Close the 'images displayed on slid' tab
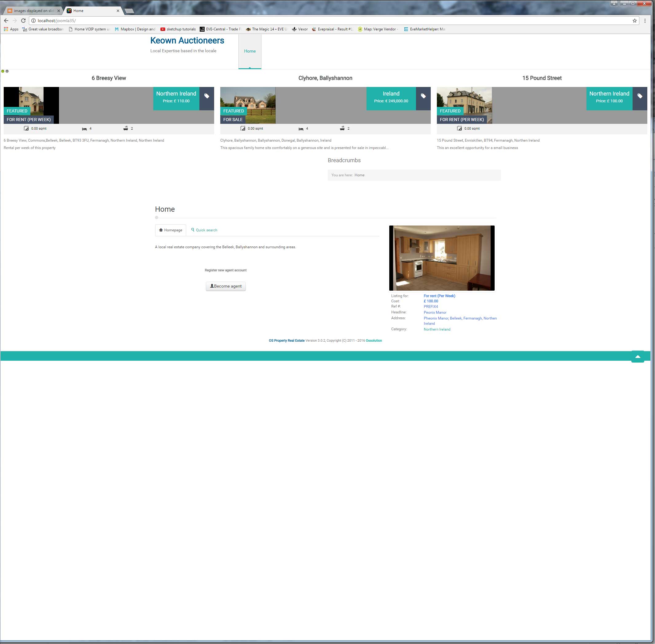The height and width of the screenshot is (644, 655). (x=58, y=11)
